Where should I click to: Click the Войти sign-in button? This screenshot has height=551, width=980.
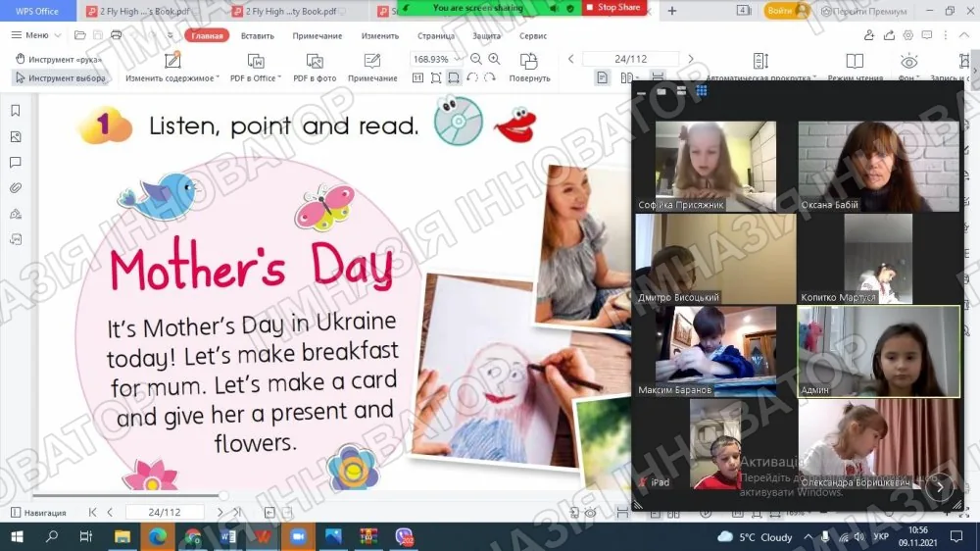click(x=786, y=11)
